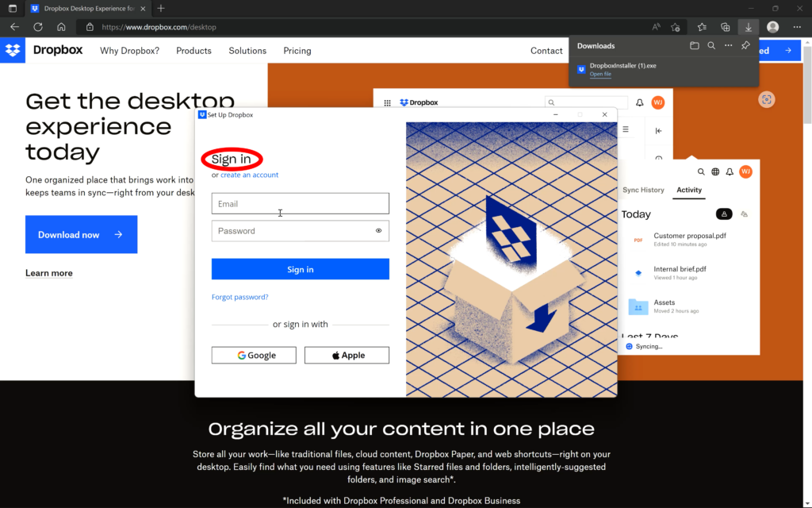Open Read aloud icon in address bar
Image resolution: width=812 pixels, height=508 pixels.
click(x=656, y=27)
